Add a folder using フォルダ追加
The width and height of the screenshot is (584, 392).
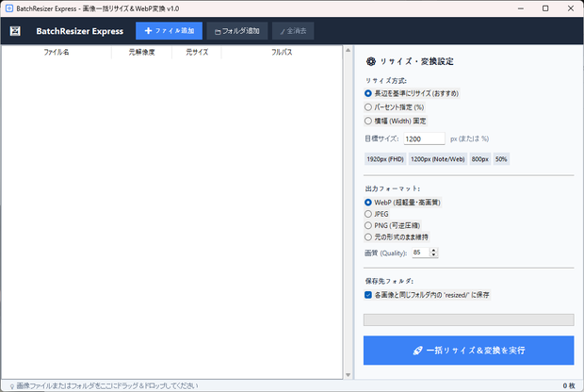pos(237,31)
